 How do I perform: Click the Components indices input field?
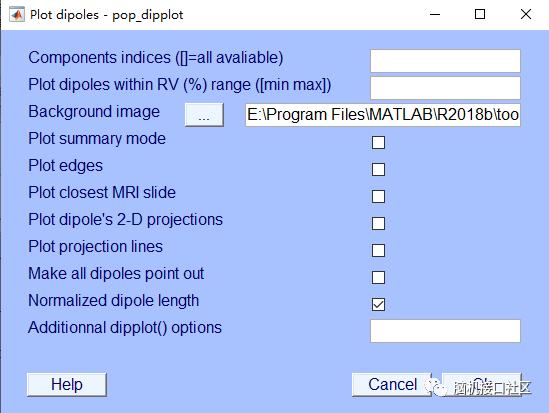click(445, 61)
